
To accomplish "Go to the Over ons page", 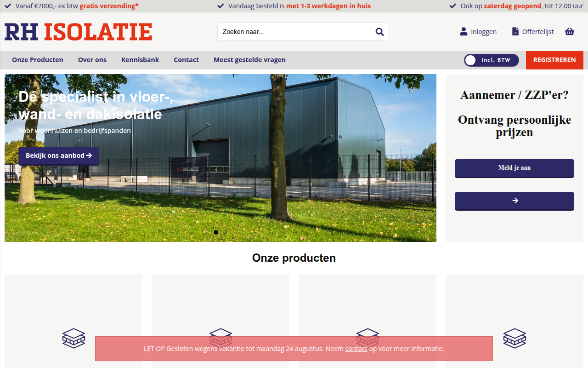I will click(x=92, y=60).
